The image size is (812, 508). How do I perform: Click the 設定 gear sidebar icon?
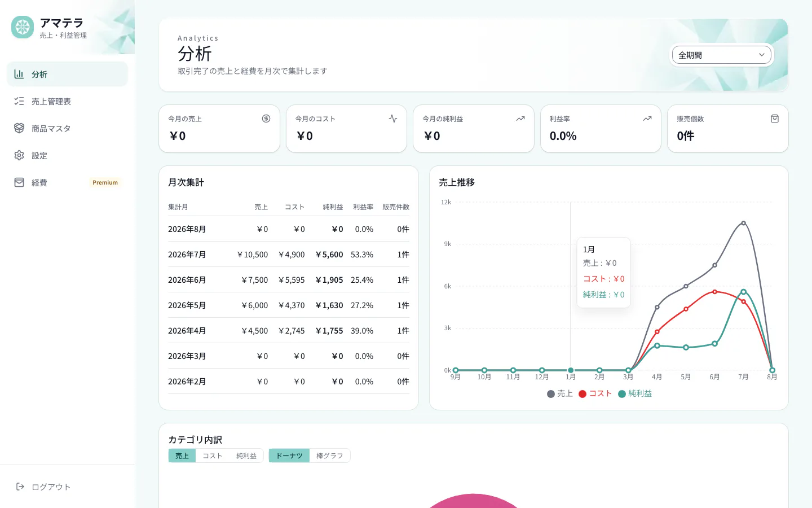point(19,155)
